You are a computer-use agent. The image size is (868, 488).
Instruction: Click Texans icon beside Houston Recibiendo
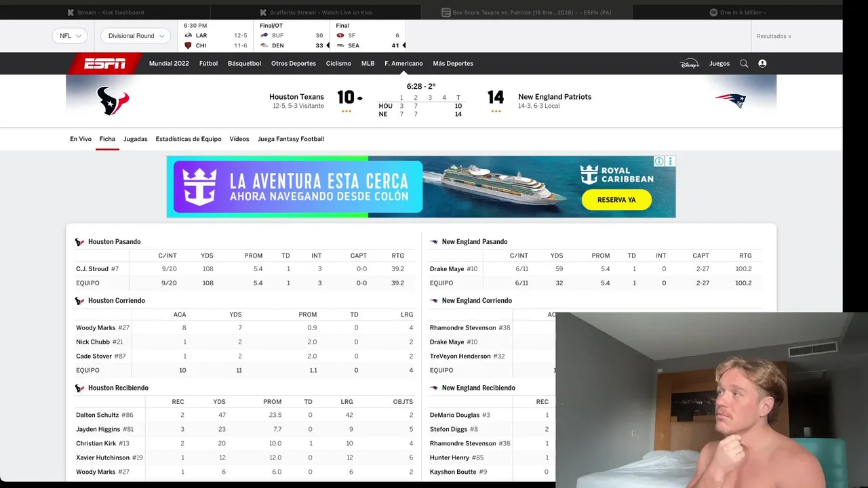coord(79,388)
